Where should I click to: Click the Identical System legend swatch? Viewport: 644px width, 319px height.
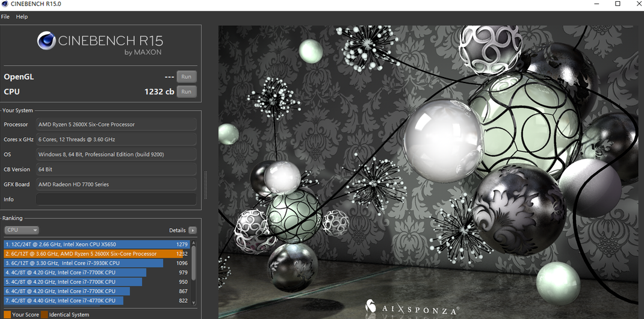(45, 315)
